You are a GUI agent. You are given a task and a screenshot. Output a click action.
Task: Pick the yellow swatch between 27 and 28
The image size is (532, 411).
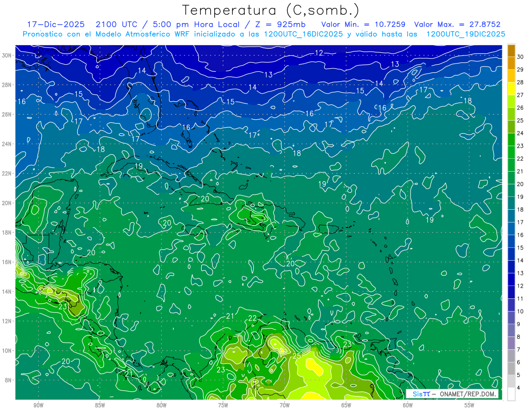coord(511,89)
